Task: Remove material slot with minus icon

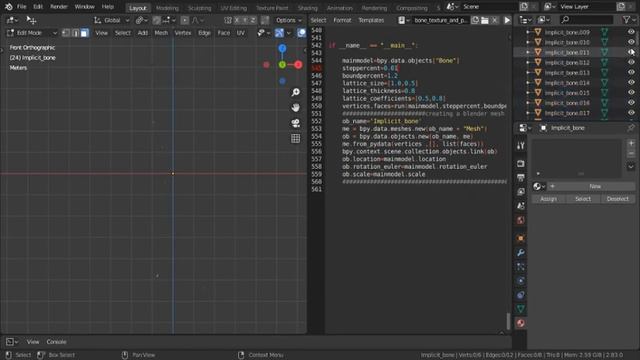Action: (631, 153)
